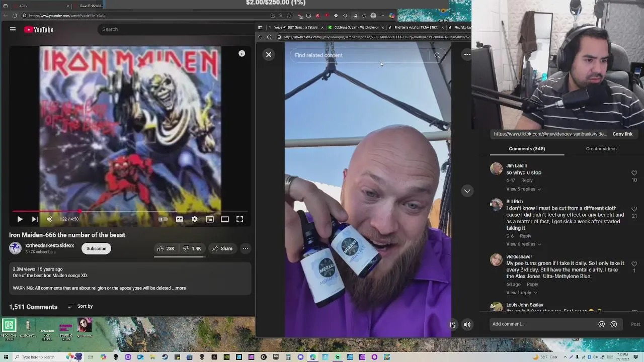Open video info card icon
This screenshot has height=362, width=644.
[x=242, y=54]
